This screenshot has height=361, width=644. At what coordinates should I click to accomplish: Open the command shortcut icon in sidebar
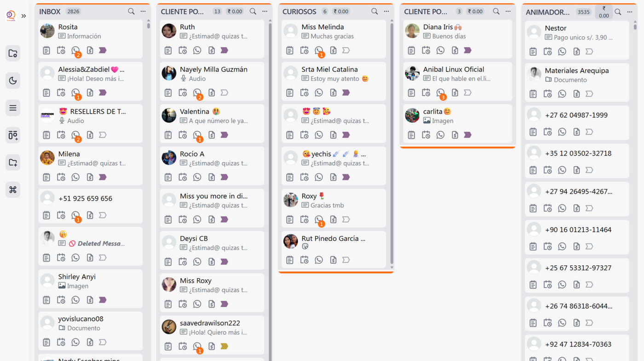[x=13, y=190]
